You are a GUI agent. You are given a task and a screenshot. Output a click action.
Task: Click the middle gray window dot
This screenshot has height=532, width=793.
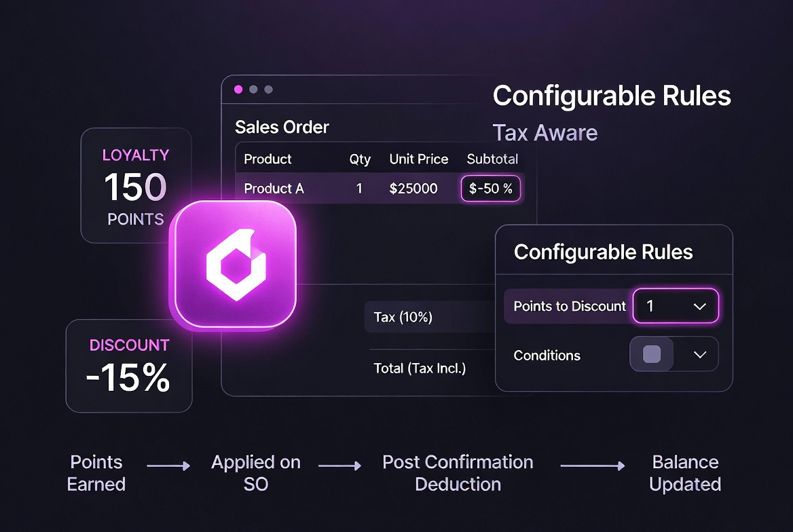[253, 90]
